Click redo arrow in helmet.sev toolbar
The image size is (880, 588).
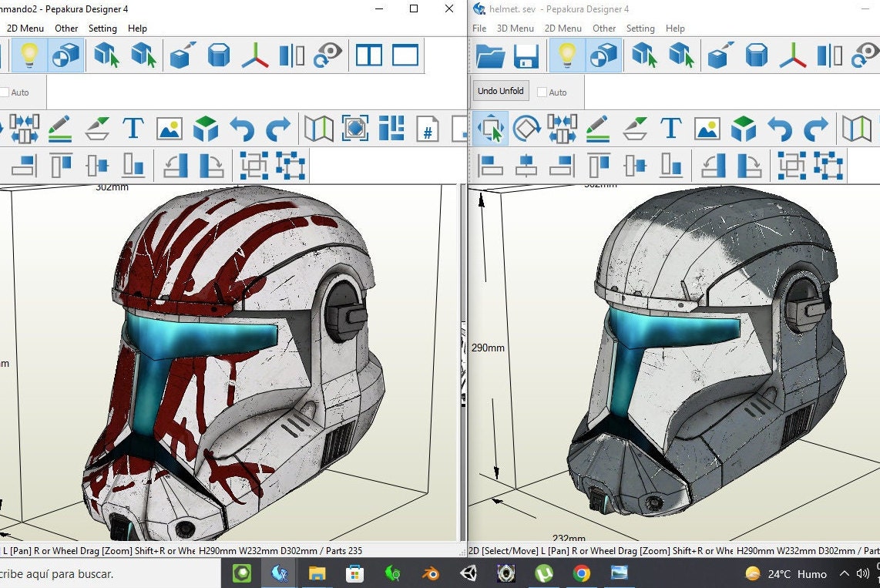(x=816, y=129)
